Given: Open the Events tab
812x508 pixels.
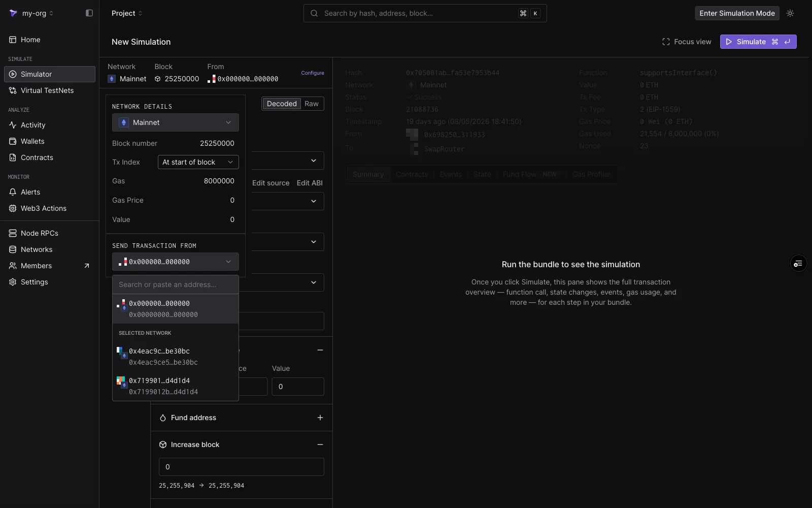Looking at the screenshot, I should click(x=451, y=174).
